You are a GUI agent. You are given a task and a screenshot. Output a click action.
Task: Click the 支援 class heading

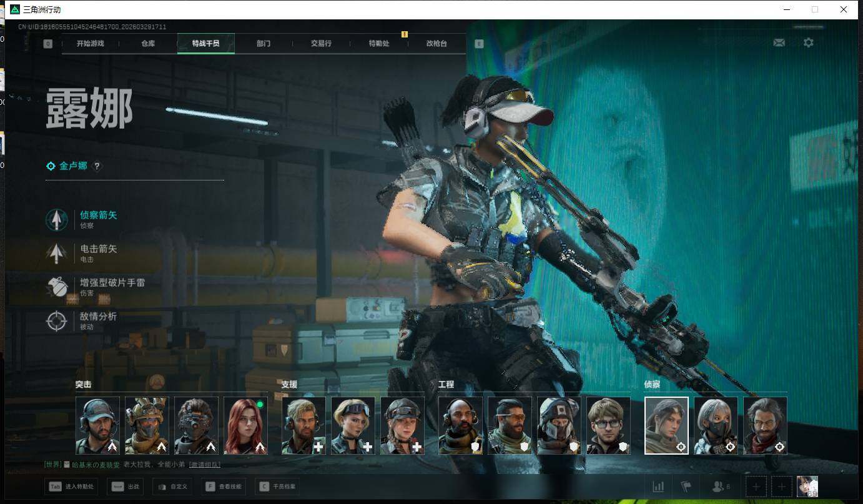tap(289, 385)
